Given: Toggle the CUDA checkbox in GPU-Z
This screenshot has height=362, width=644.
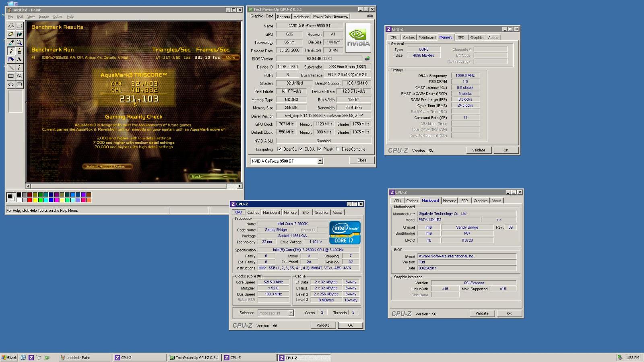Looking at the screenshot, I should coord(300,149).
